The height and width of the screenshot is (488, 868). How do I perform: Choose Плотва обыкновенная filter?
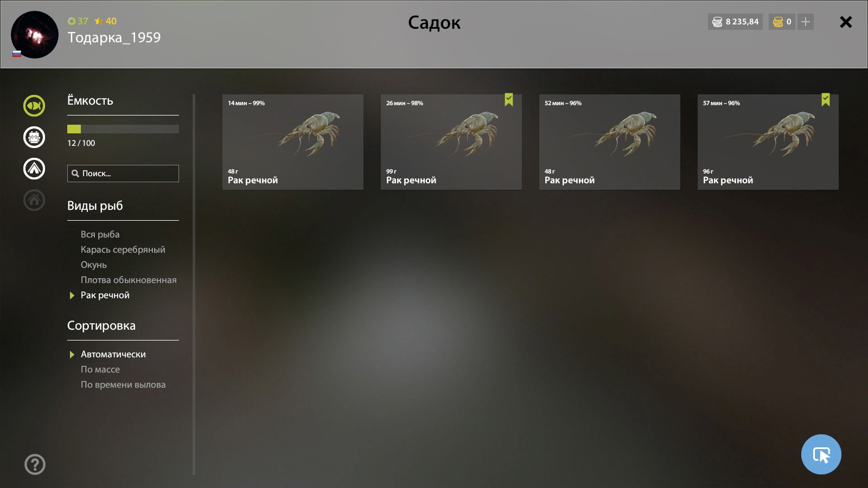tap(129, 280)
